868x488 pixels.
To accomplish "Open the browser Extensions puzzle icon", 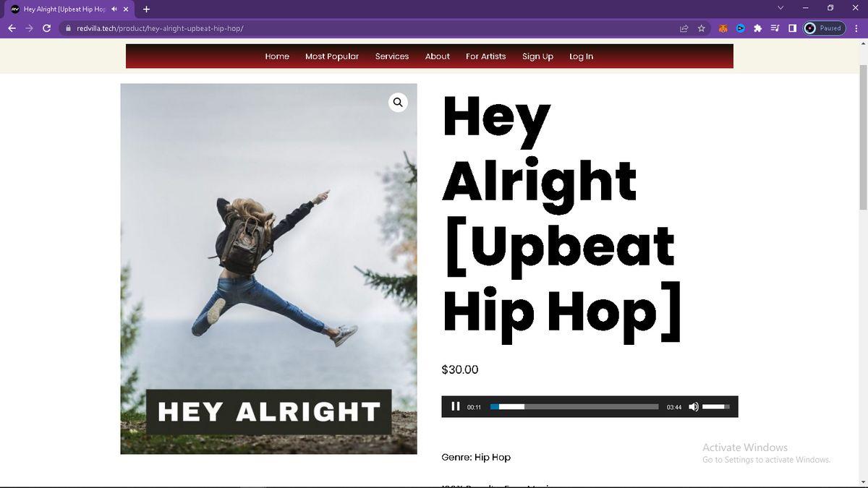I will pyautogui.click(x=757, y=28).
